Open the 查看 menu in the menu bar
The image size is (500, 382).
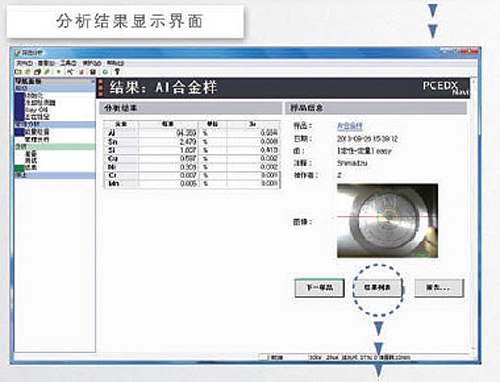coord(46,63)
